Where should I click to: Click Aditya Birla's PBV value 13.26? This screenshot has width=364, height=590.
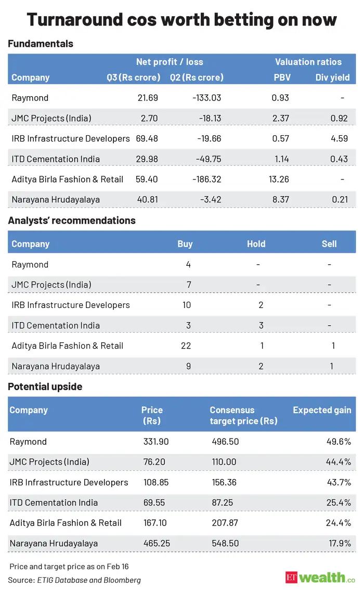[279, 179]
